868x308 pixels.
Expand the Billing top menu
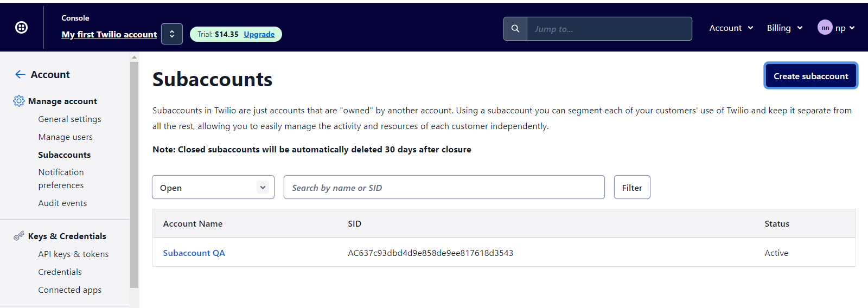pos(784,28)
